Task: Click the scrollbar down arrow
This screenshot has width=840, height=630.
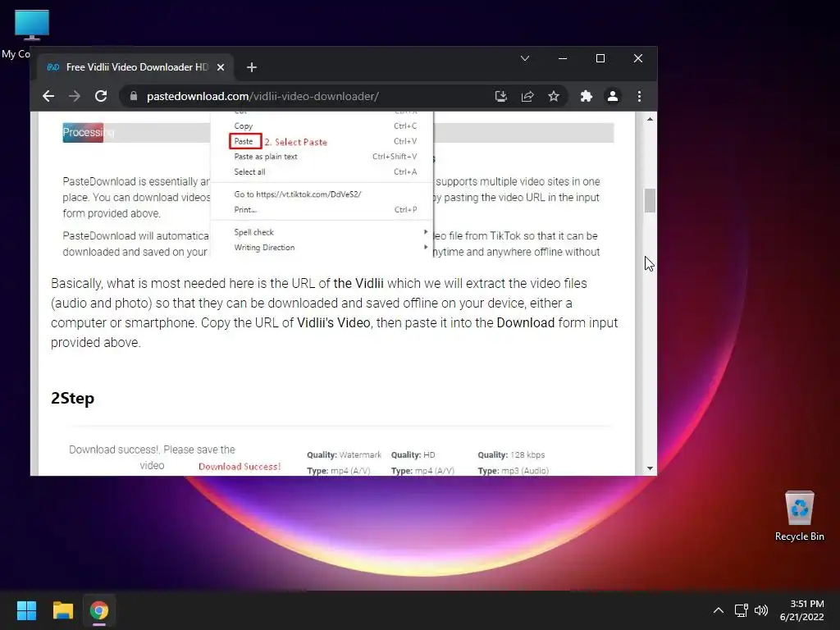Action: (650, 468)
